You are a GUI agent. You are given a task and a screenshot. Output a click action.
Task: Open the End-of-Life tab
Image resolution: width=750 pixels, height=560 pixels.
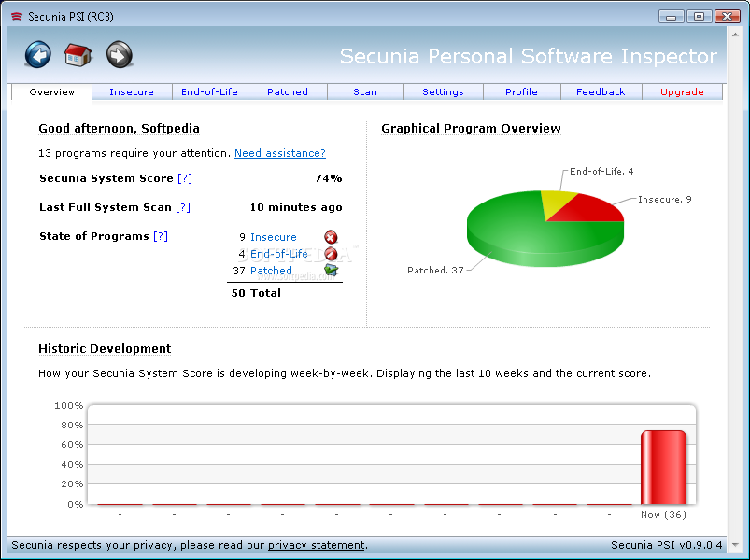(209, 91)
